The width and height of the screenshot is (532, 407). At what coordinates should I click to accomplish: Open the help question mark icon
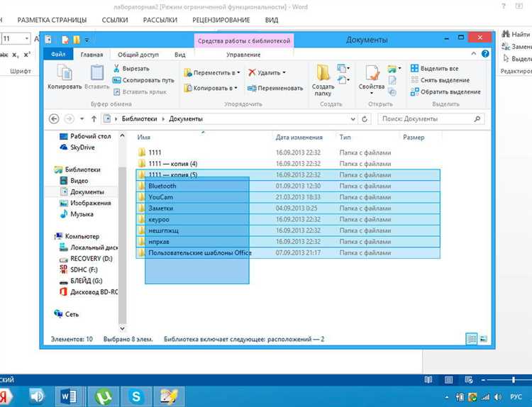(485, 54)
